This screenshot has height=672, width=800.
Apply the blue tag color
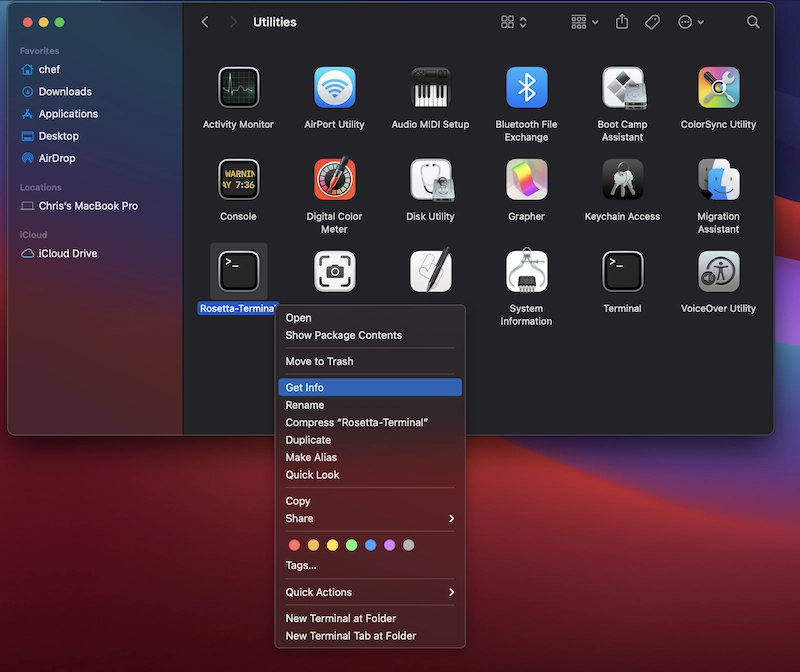(x=370, y=545)
